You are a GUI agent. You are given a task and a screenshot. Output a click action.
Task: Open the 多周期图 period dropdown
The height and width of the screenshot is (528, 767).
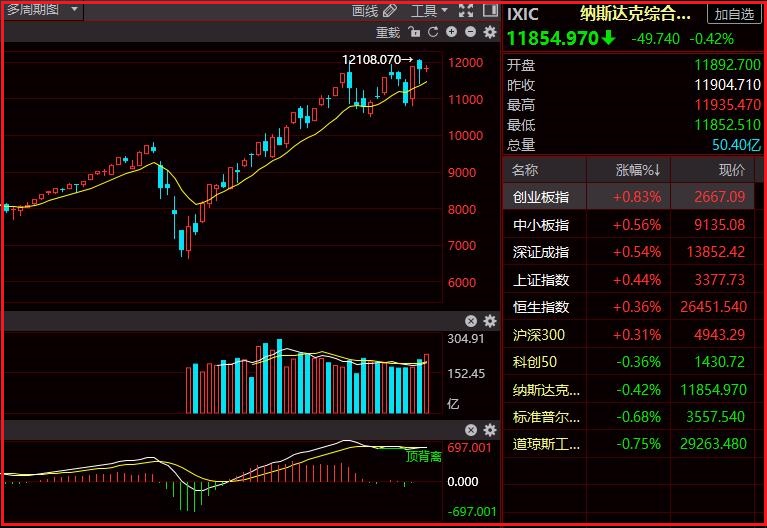coord(43,10)
